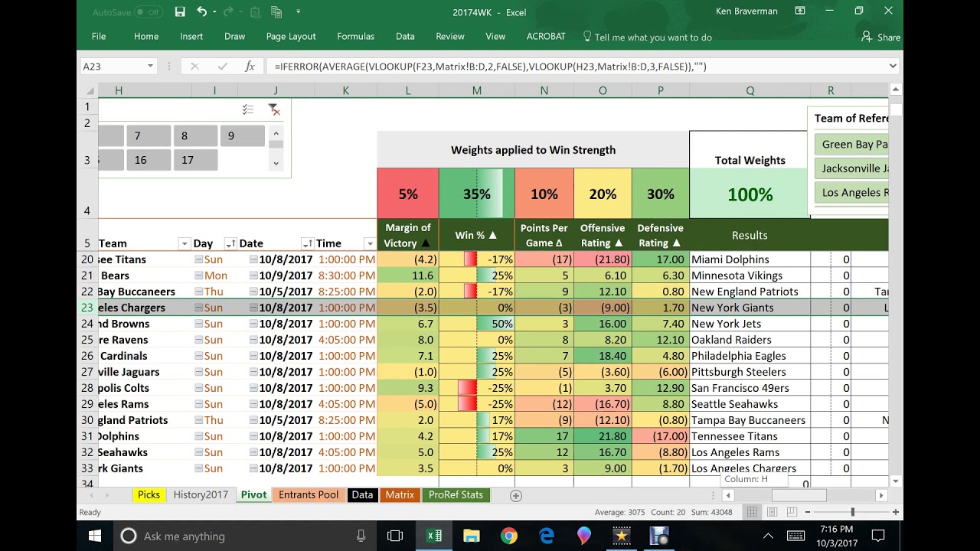Open File Explorer from the taskbar
This screenshot has width=980, height=551.
click(471, 536)
